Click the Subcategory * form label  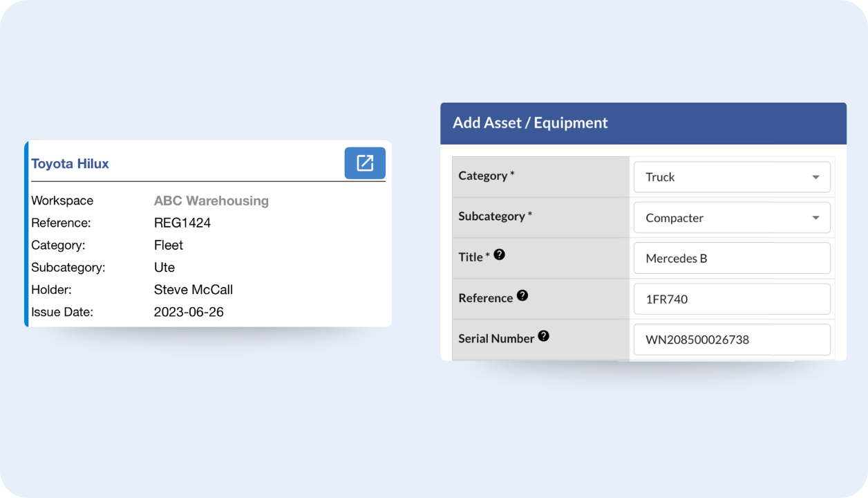pyautogui.click(x=495, y=216)
